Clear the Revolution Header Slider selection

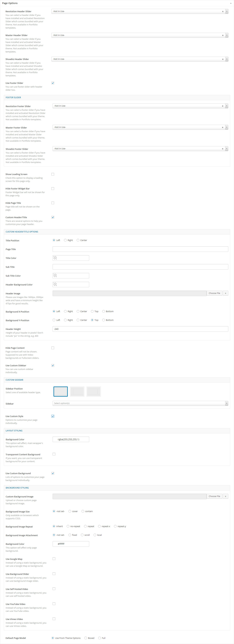tap(222, 12)
